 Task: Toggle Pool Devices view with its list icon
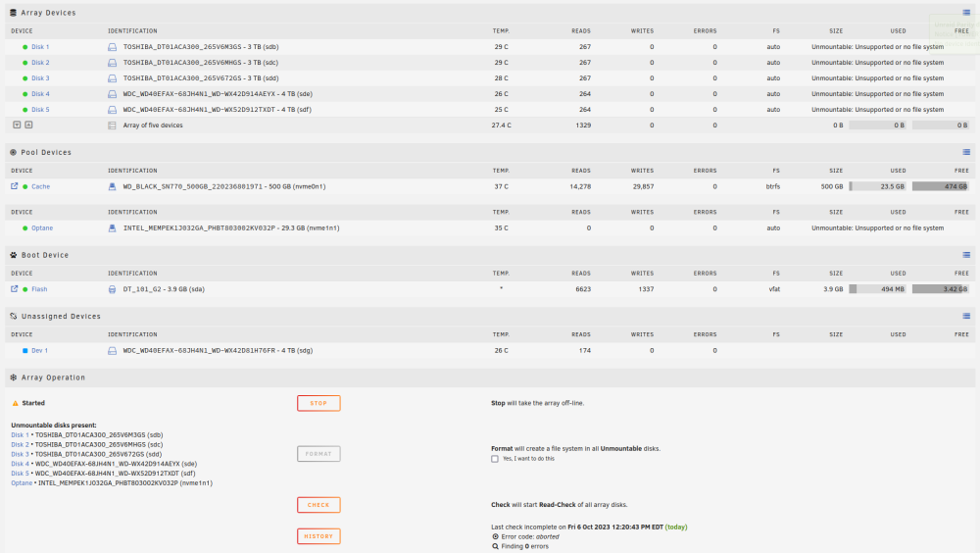tap(966, 152)
